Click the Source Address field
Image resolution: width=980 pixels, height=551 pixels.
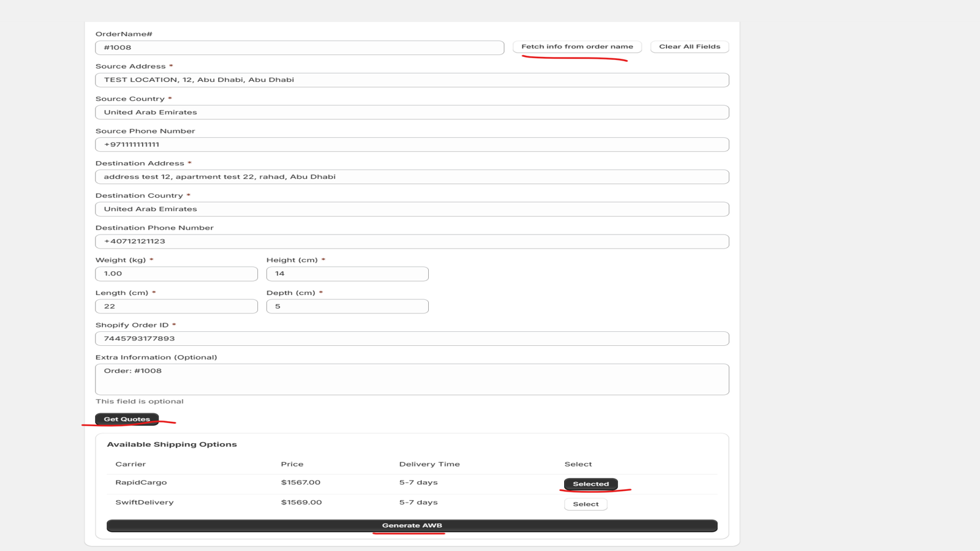412,80
